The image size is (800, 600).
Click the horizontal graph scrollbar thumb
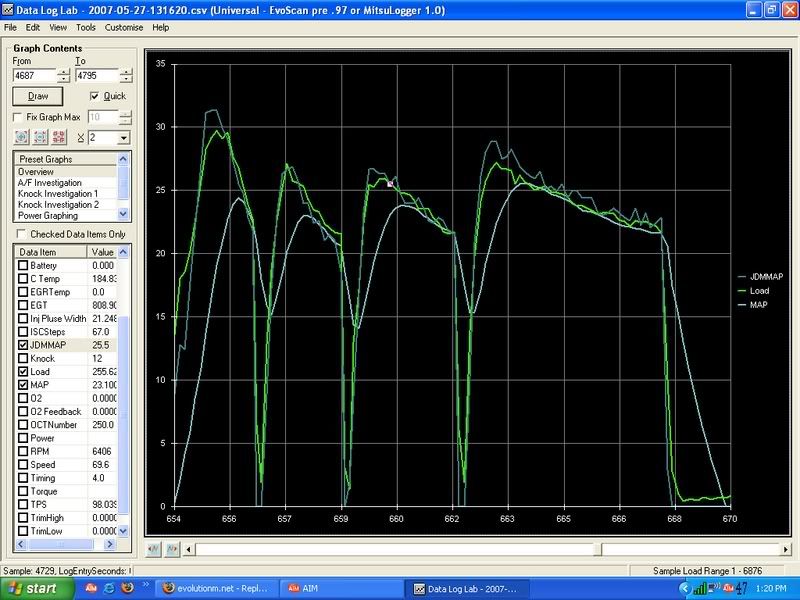point(400,549)
